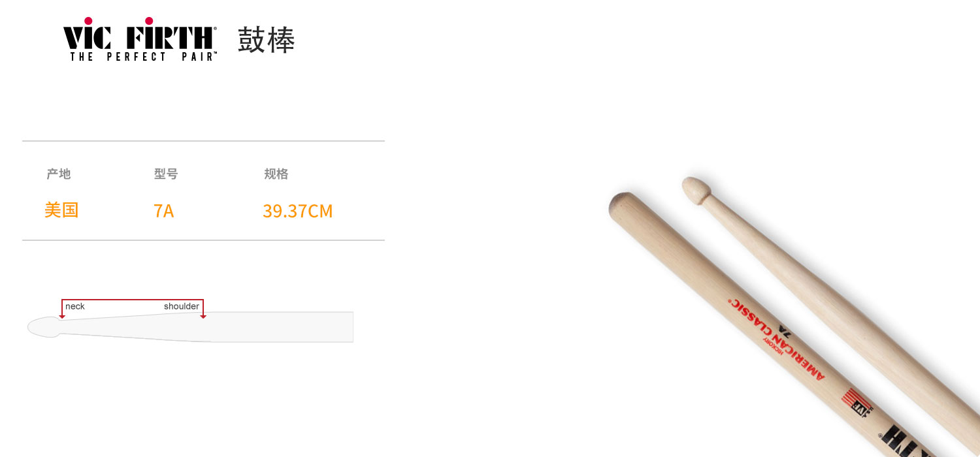This screenshot has width=980, height=457.
Task: Click the red arrow under shoulder
Action: point(203,317)
